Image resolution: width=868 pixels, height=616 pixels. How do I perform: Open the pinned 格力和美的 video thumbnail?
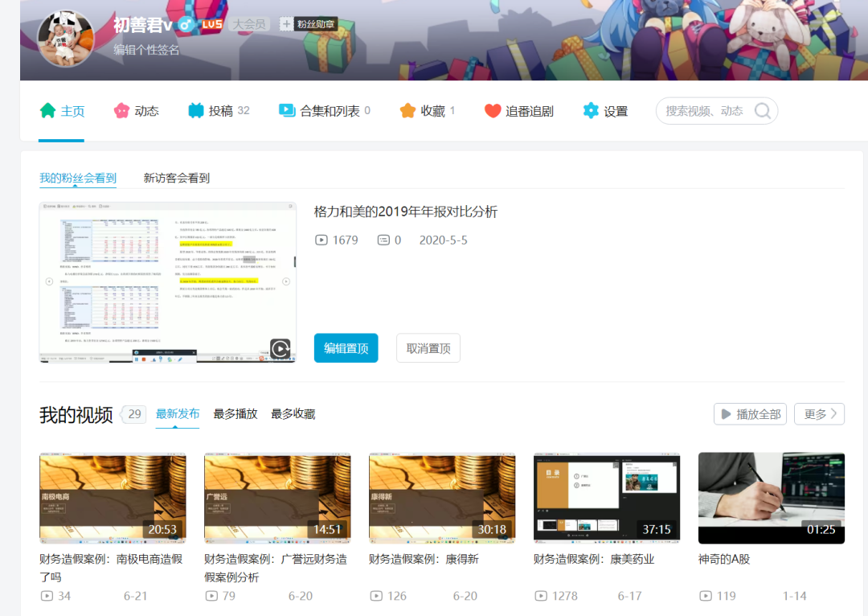(x=168, y=282)
